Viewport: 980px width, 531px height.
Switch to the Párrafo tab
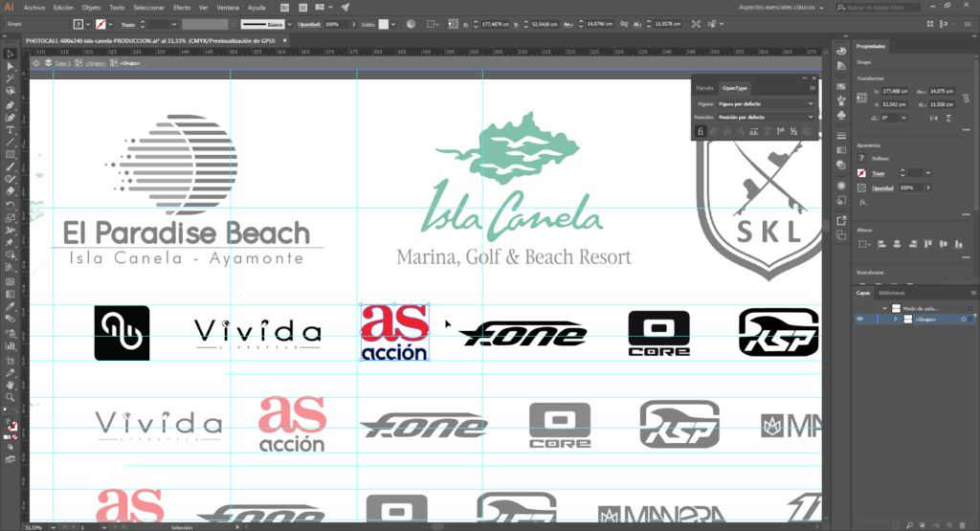pos(704,88)
